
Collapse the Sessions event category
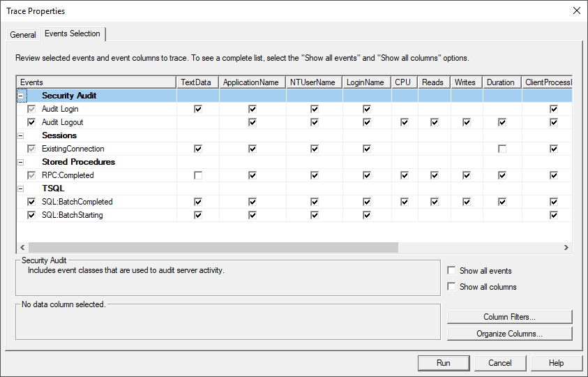tap(20, 135)
